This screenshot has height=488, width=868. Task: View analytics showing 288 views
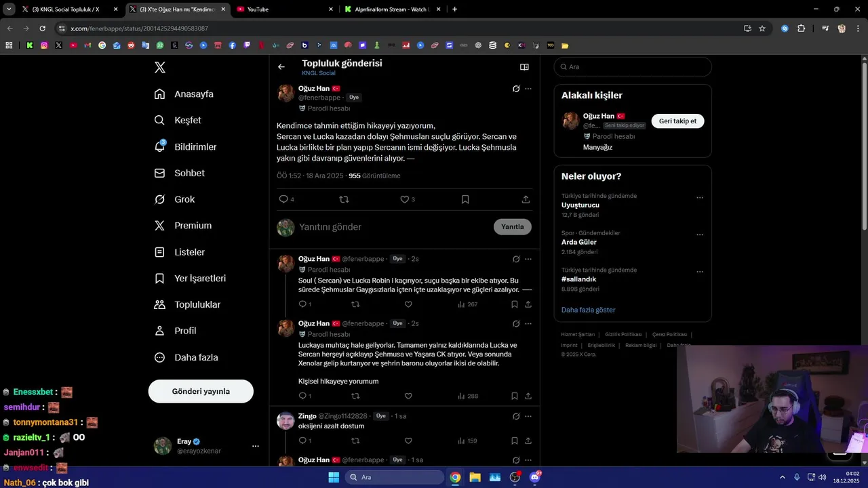point(468,396)
